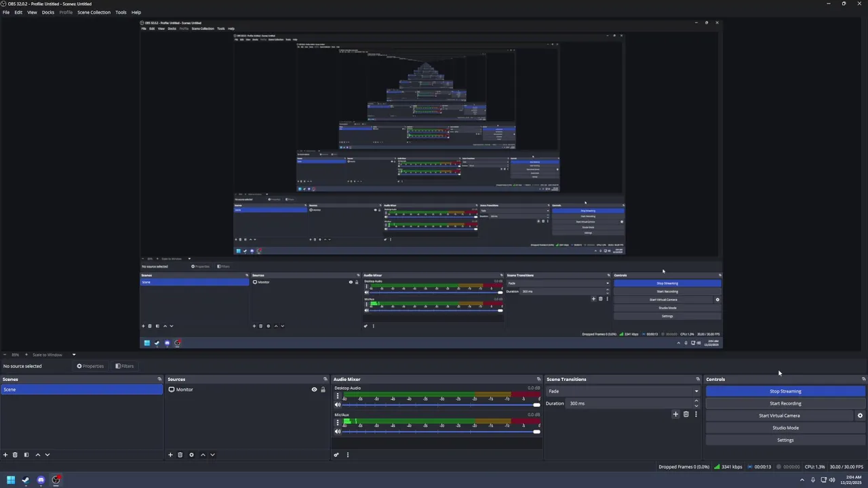This screenshot has height=488, width=868.
Task: Zoom out preview with minus icon
Action: pos(5,354)
